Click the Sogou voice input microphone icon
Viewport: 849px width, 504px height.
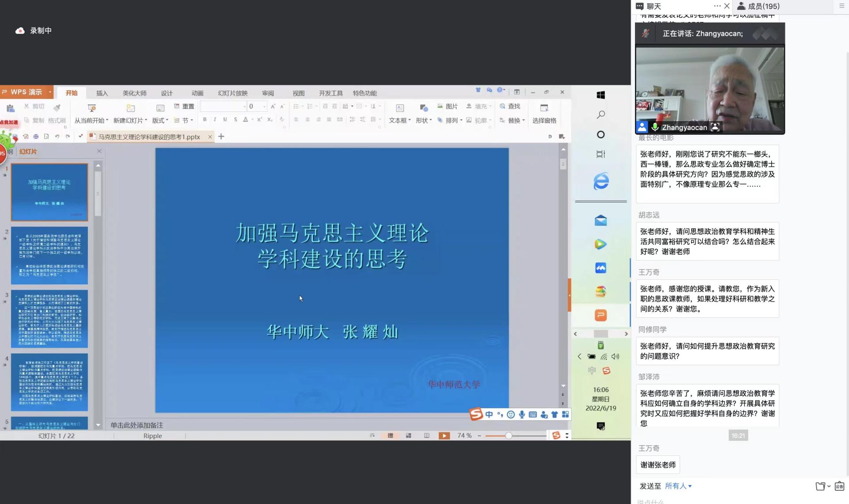point(522,414)
